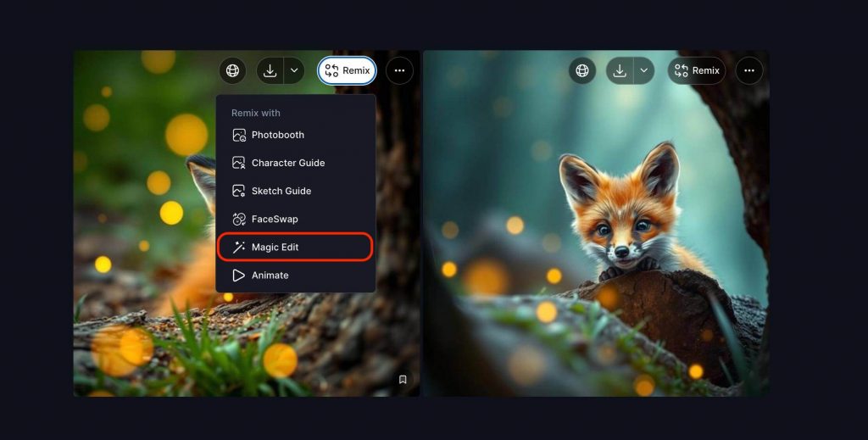Viewport: 868px width, 440px height.
Task: Open the three-dot menu on the right fox image
Action: pos(748,71)
